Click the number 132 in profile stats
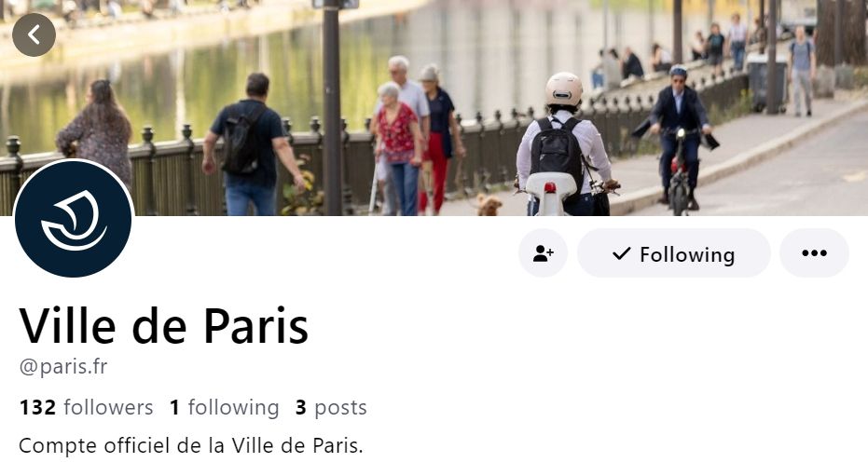This screenshot has width=868, height=476. [37, 407]
